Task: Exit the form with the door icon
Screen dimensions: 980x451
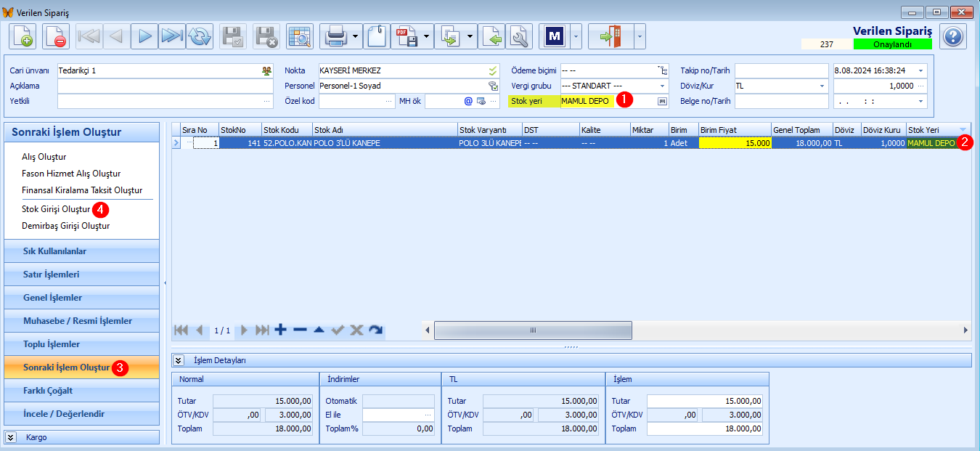Action: click(x=611, y=36)
